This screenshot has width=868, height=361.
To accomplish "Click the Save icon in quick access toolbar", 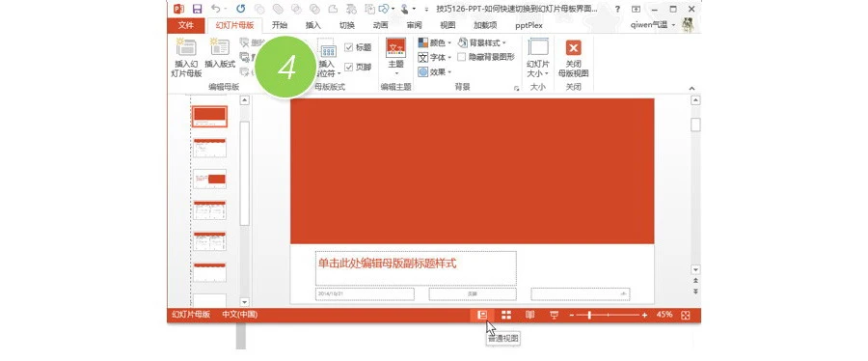I will (197, 9).
